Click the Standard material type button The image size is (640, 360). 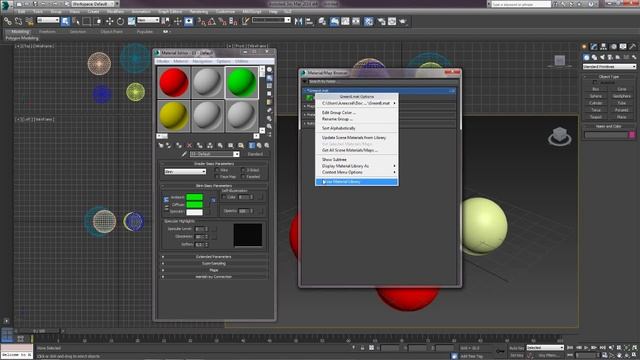[x=255, y=154]
